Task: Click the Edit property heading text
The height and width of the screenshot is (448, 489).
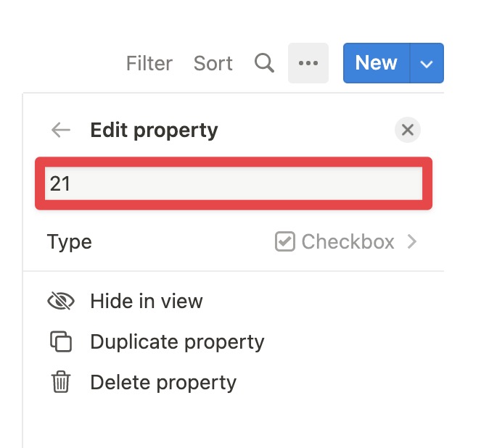Action: click(x=154, y=130)
